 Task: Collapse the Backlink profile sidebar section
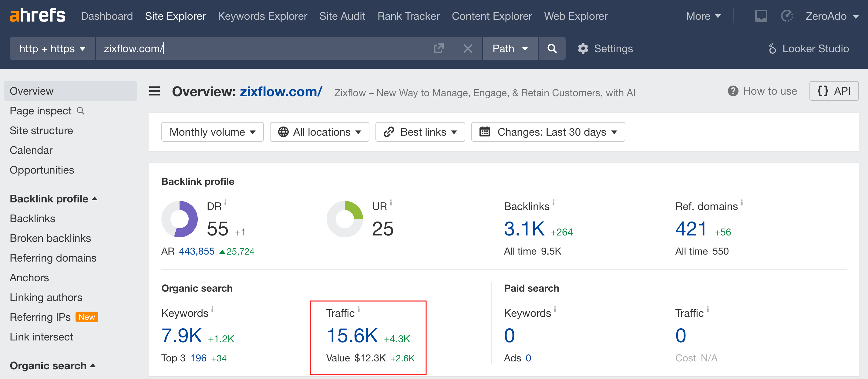point(54,199)
